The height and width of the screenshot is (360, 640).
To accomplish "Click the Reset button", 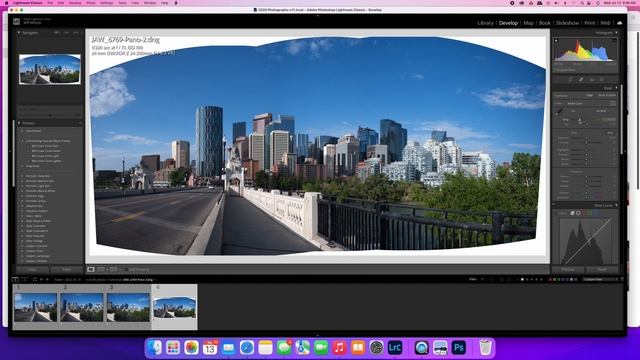I will [x=602, y=269].
